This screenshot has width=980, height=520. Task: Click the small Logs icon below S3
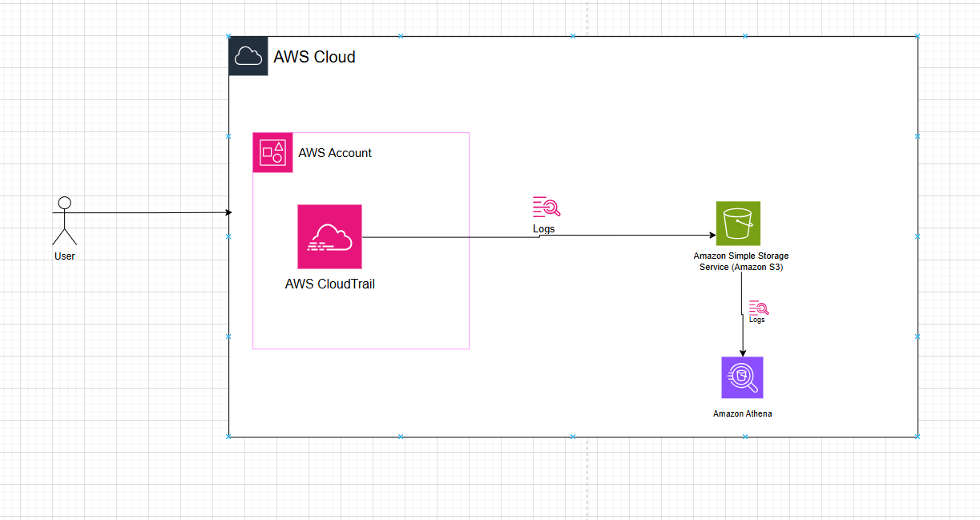coord(758,308)
